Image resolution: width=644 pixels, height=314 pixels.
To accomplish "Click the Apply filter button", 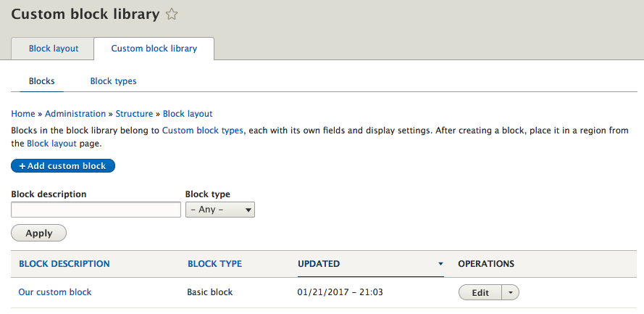I will tap(39, 233).
